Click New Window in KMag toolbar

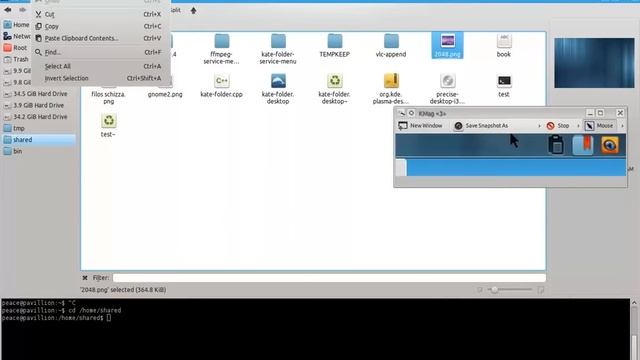coord(420,126)
